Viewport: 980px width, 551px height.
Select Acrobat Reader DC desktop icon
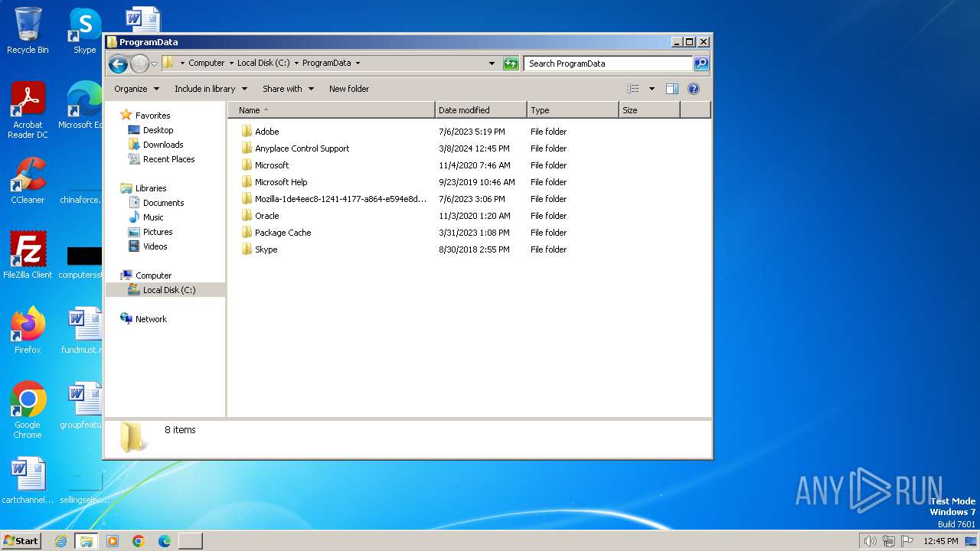[28, 110]
